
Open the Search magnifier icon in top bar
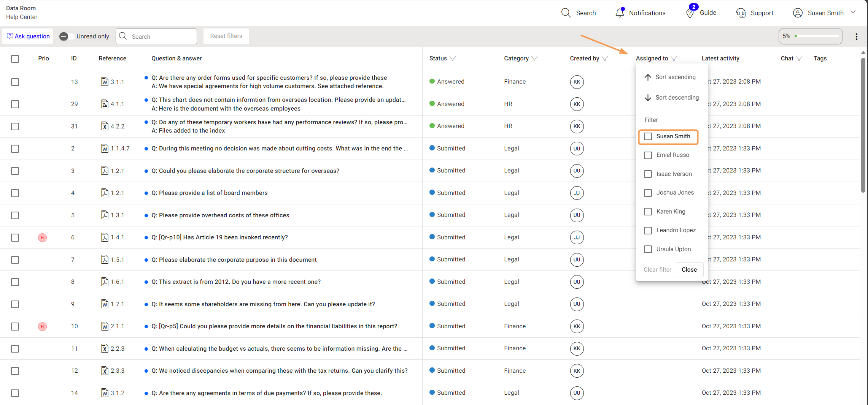(566, 13)
